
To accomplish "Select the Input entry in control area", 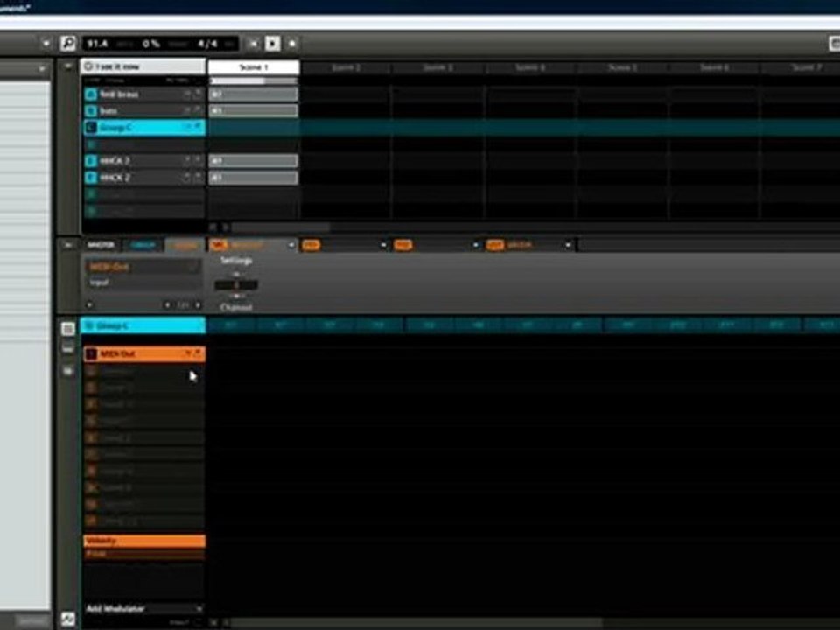I will pos(143,283).
